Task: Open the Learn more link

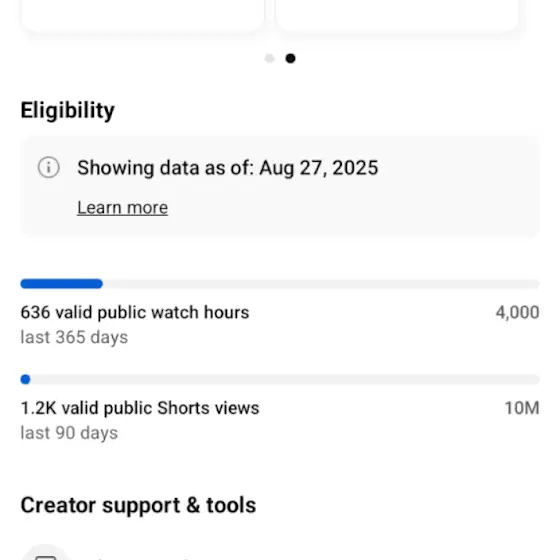Action: 122,208
